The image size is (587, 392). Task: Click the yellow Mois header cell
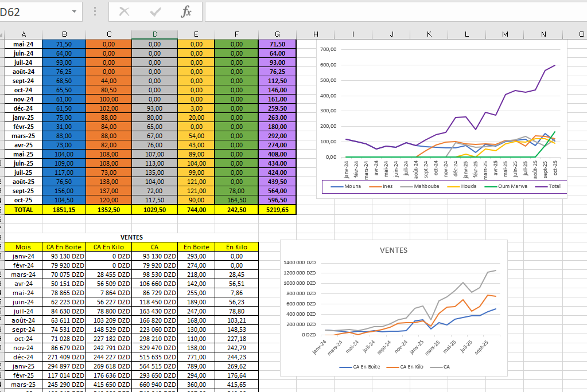pyautogui.click(x=24, y=246)
